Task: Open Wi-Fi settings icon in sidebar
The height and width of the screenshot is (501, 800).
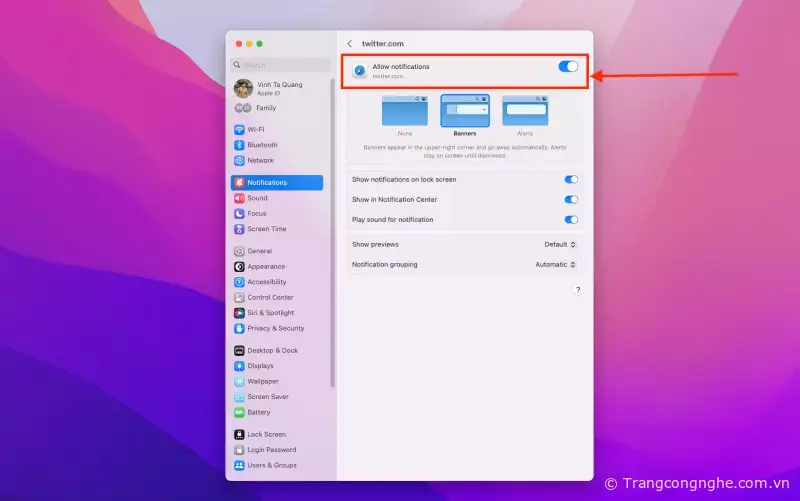Action: click(x=239, y=130)
